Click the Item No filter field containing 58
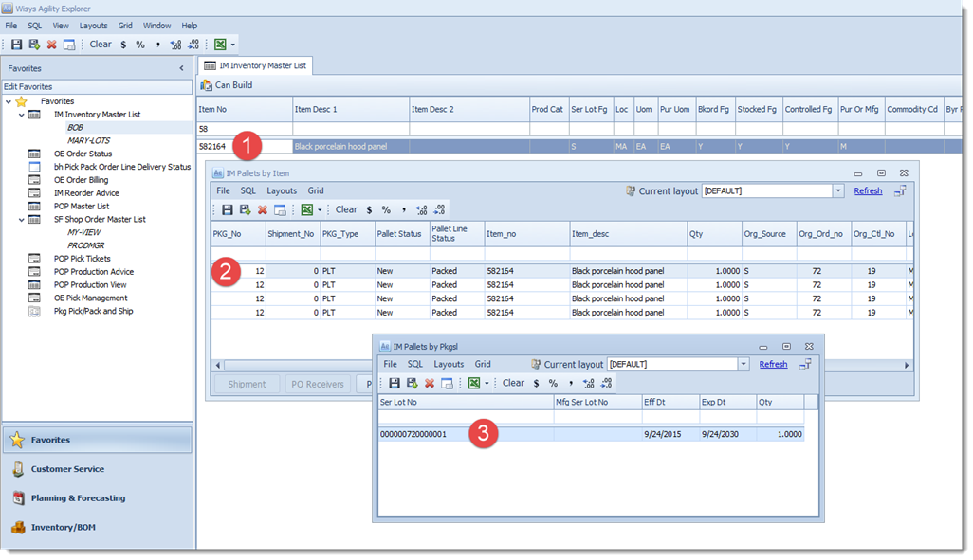 pos(244,129)
